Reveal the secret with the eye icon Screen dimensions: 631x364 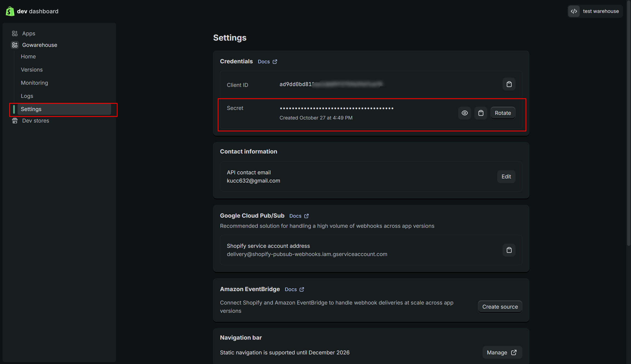[464, 113]
